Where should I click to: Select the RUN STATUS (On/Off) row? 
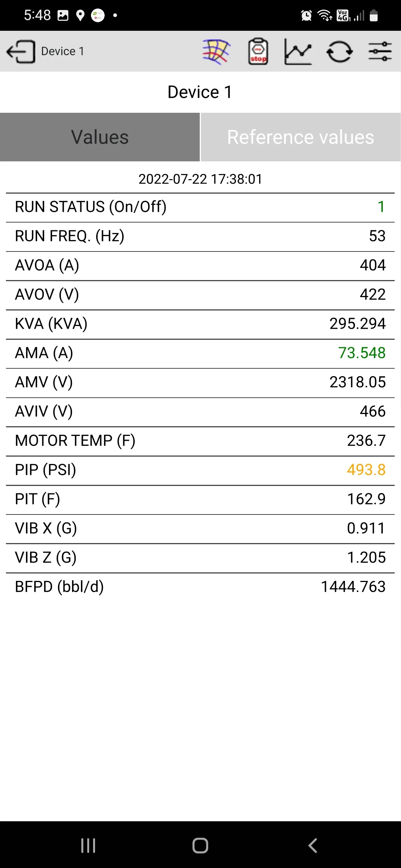[x=200, y=207]
